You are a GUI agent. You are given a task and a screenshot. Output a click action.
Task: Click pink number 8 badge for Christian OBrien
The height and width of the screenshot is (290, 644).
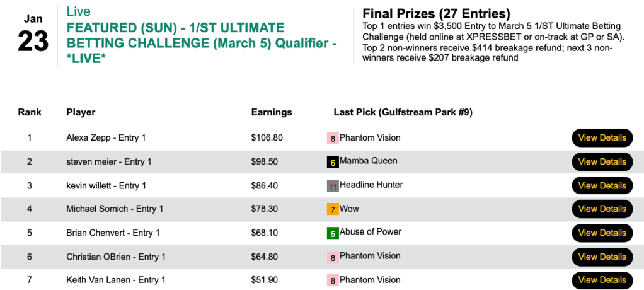point(333,257)
